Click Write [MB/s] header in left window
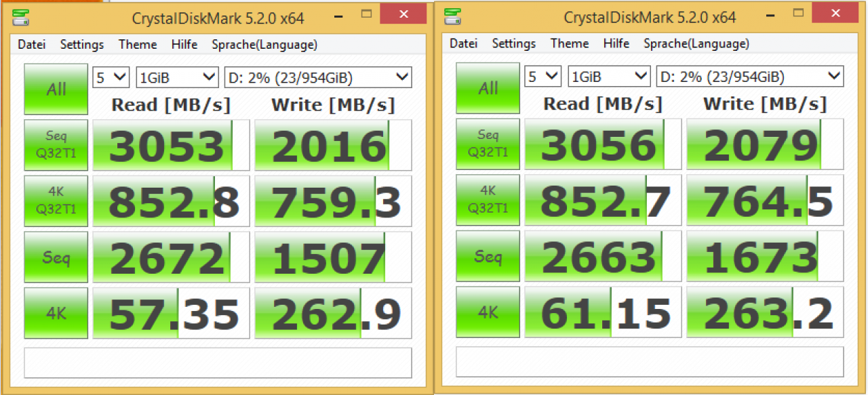The image size is (868, 395). [333, 105]
